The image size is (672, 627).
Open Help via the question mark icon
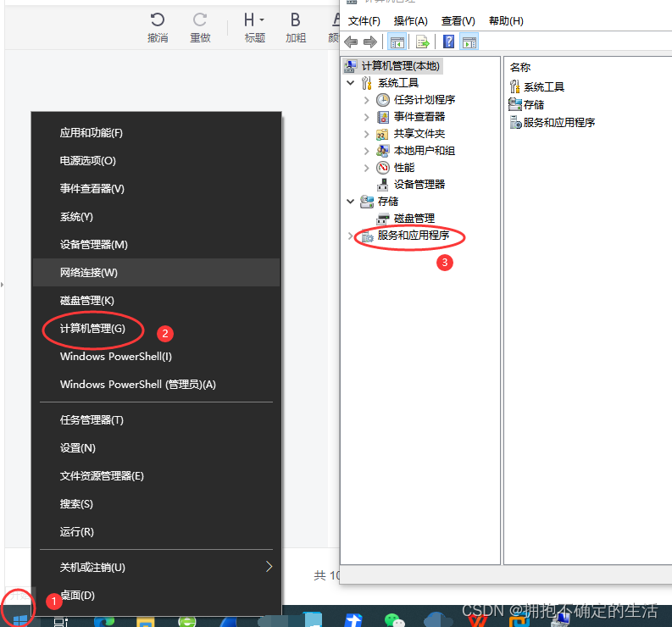(x=449, y=42)
